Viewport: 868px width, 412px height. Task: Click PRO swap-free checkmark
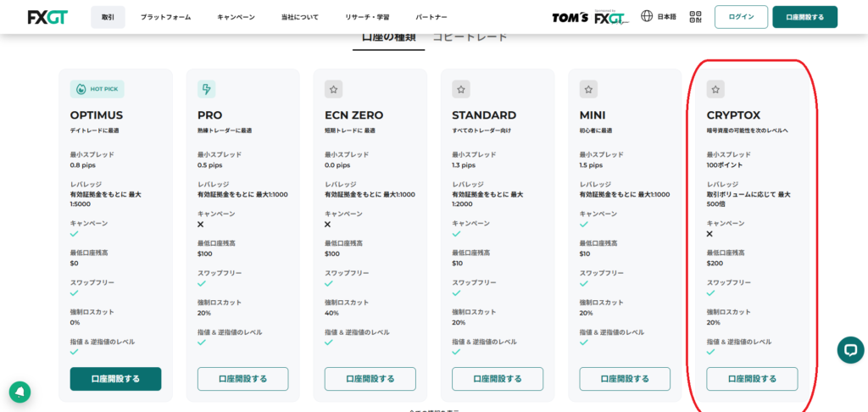point(202,283)
